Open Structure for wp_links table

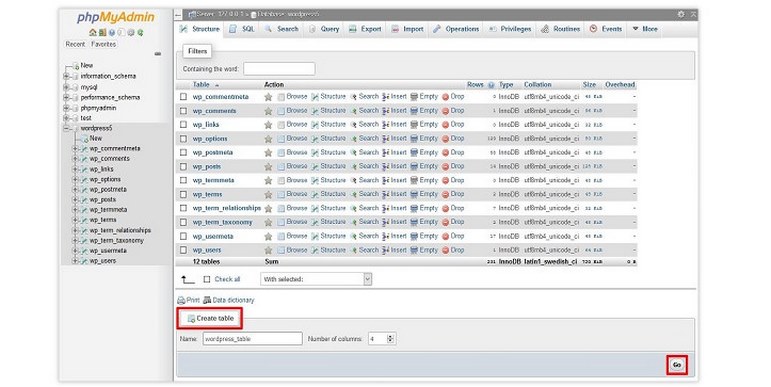328,124
